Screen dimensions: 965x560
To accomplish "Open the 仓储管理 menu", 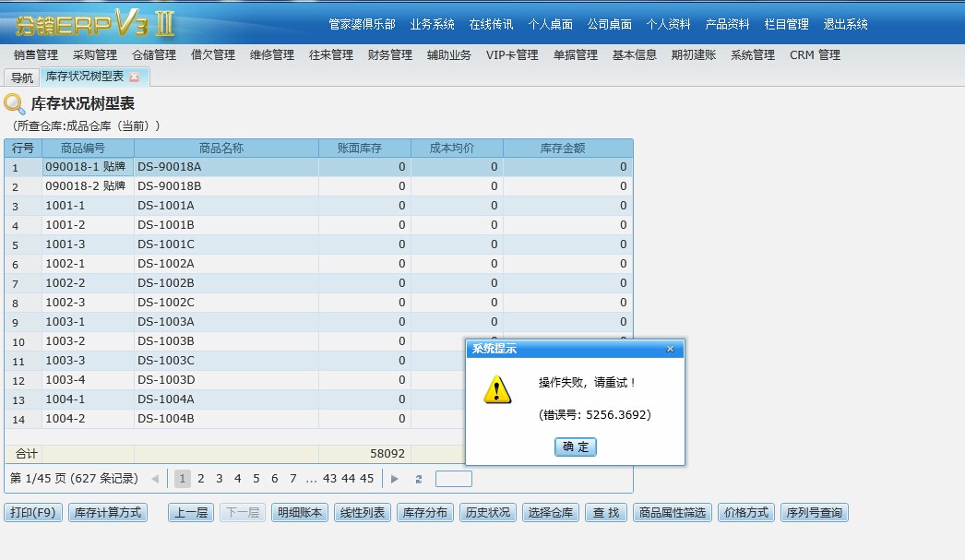I will 154,54.
